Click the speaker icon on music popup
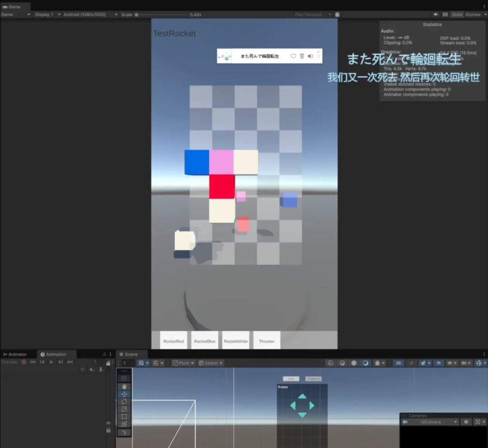This screenshot has height=448, width=488. 310,56
